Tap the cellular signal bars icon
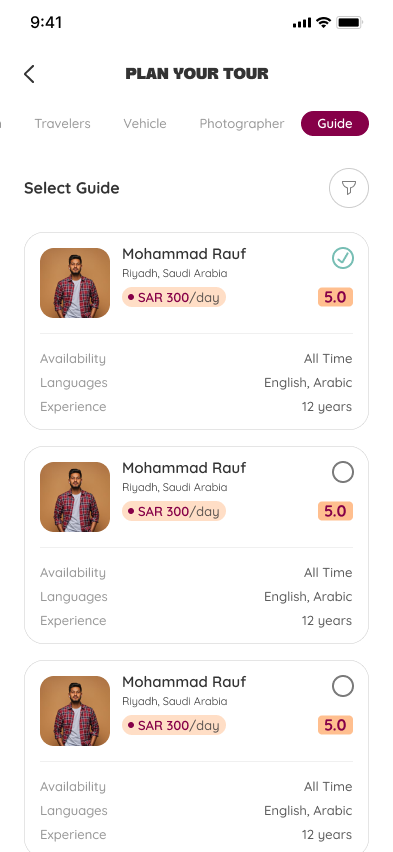The width and height of the screenshot is (393, 852). tap(302, 23)
